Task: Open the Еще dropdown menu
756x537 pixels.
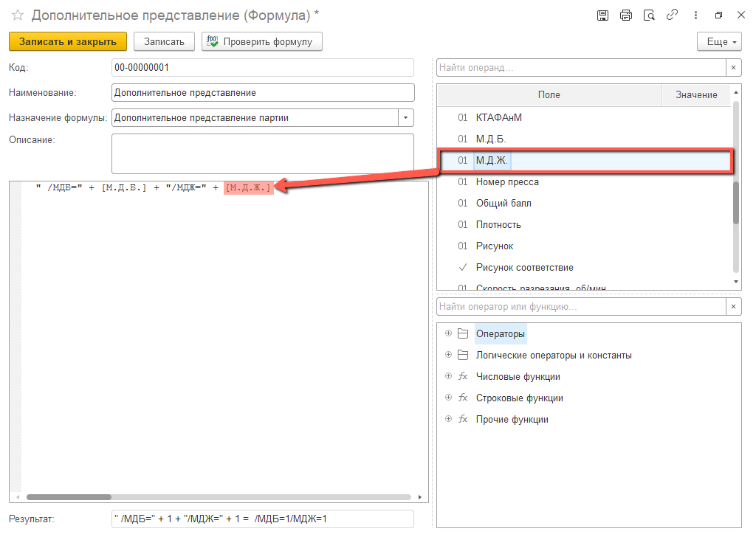Action: [x=721, y=42]
